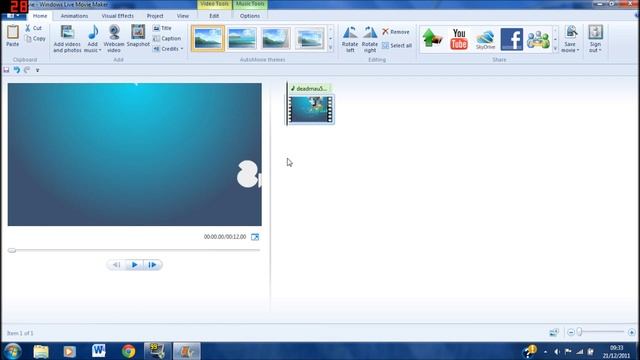Click the time scale zoom slider handle

(579, 332)
